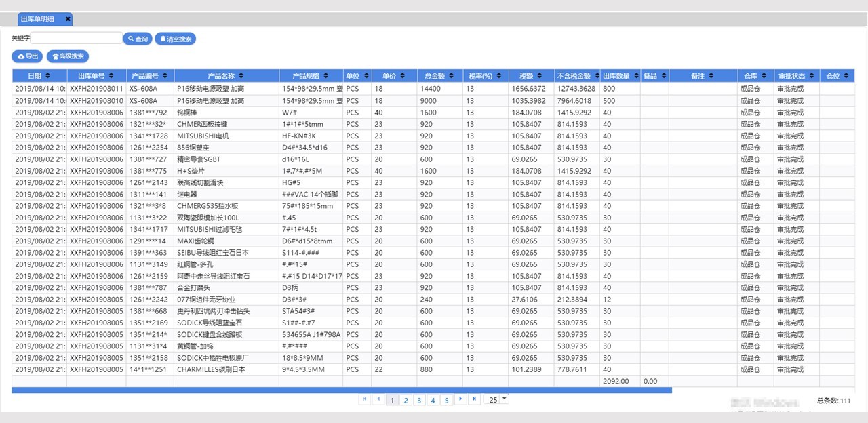Screen dimensions: 868x423
Task: Click the 查询 search button
Action: [137, 39]
